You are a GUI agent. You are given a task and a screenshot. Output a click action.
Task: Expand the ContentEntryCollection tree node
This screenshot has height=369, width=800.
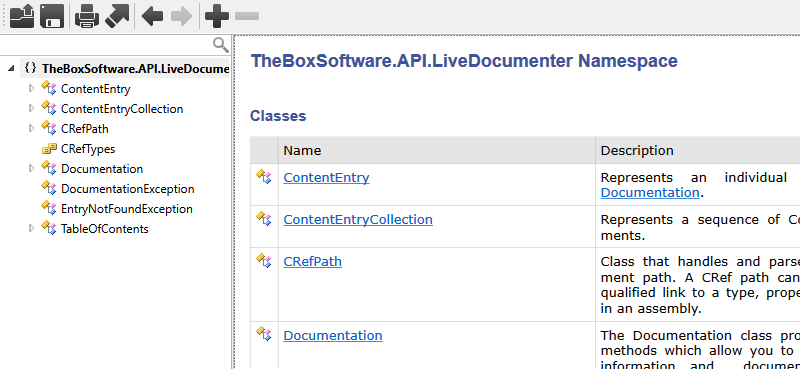(31, 108)
